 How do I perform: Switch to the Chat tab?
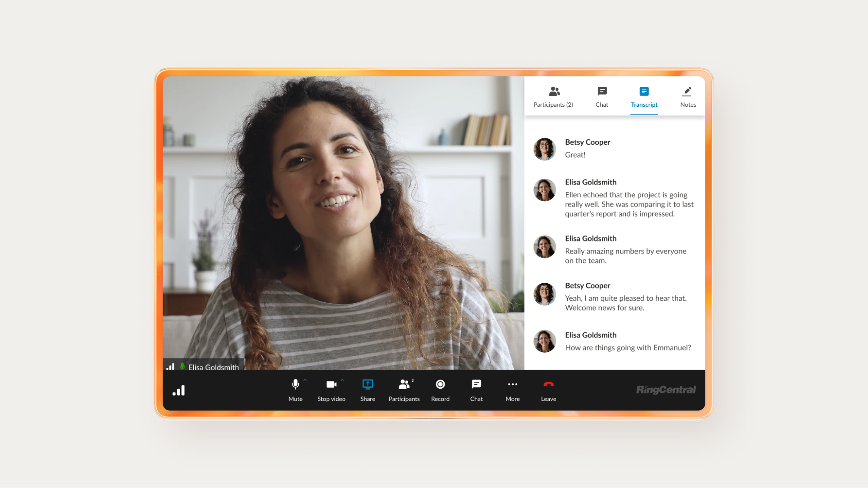[x=601, y=97]
